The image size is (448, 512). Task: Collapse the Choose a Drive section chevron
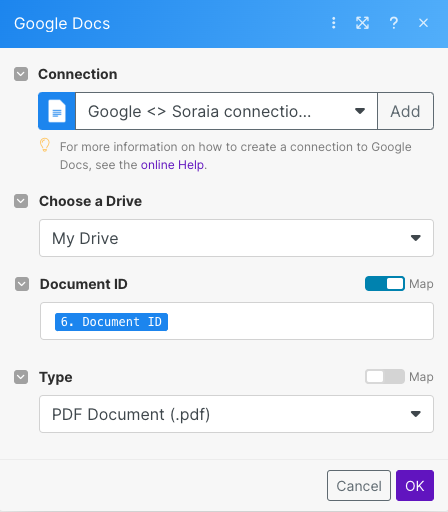click(x=21, y=201)
